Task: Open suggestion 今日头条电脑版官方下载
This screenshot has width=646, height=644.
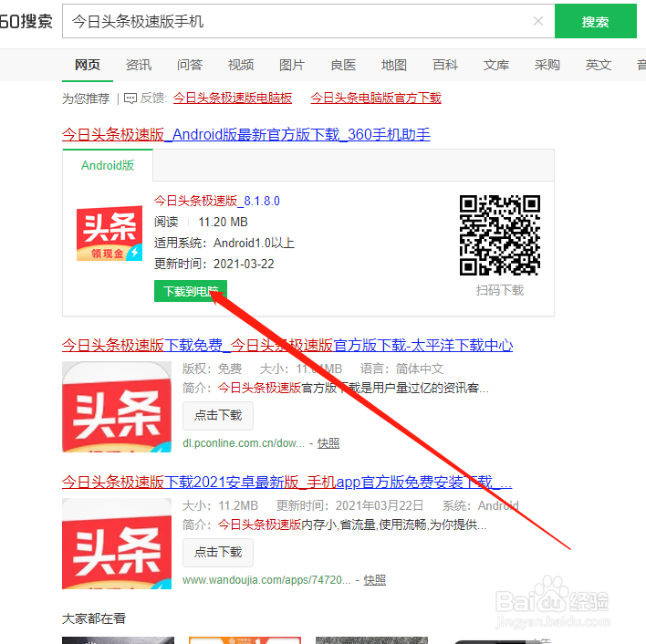Action: point(376,98)
